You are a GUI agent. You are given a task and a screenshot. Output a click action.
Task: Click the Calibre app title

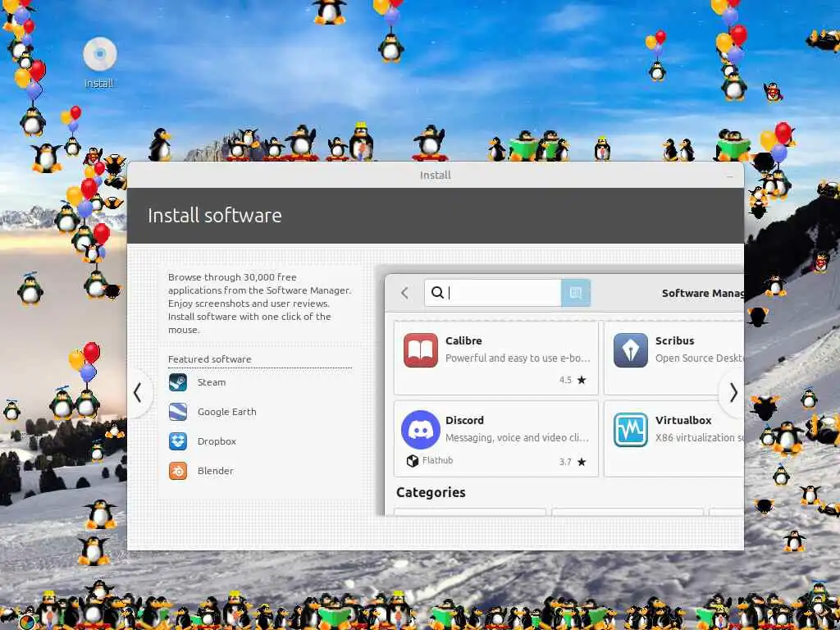coord(463,340)
